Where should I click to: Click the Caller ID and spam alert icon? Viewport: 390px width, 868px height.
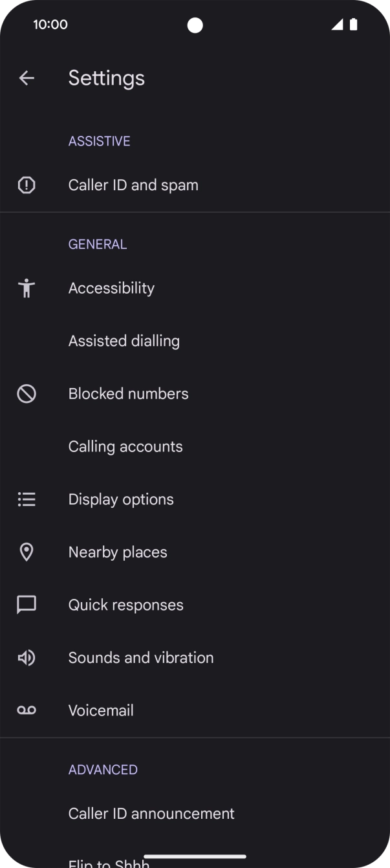tap(26, 185)
